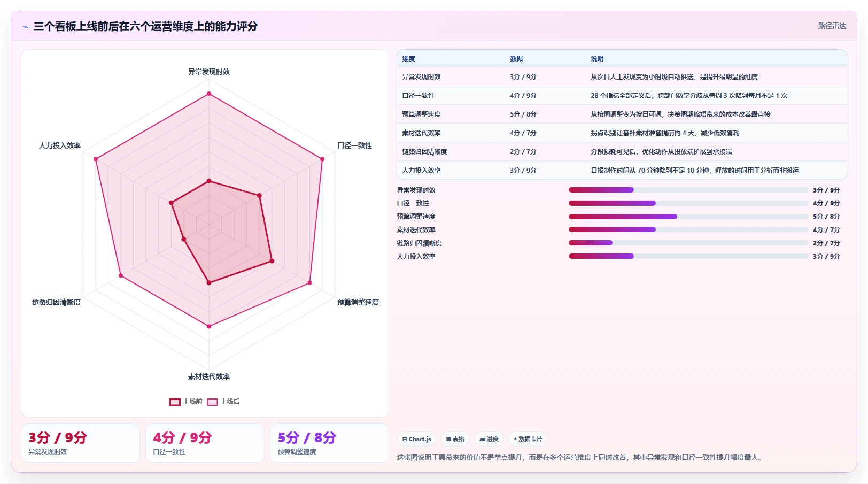The height and width of the screenshot is (484, 868).
Task: Click the 异常发现时效 table row cell
Action: pyautogui.click(x=421, y=77)
